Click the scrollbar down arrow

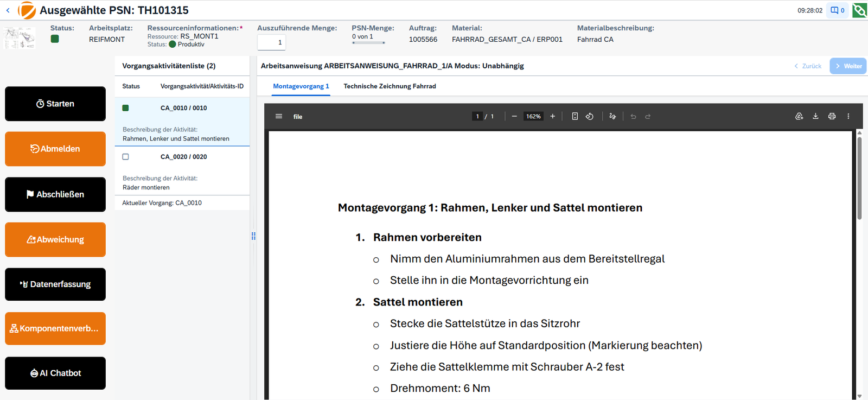[x=859, y=396]
